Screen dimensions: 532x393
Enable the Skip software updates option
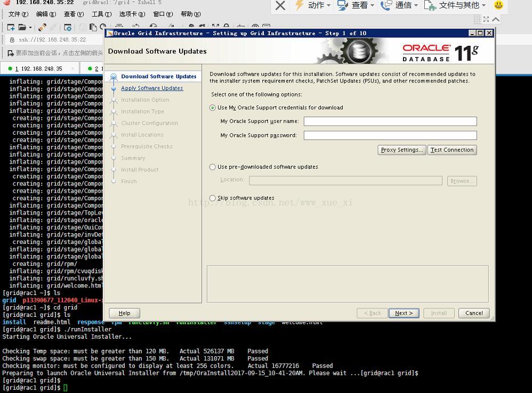coord(212,198)
